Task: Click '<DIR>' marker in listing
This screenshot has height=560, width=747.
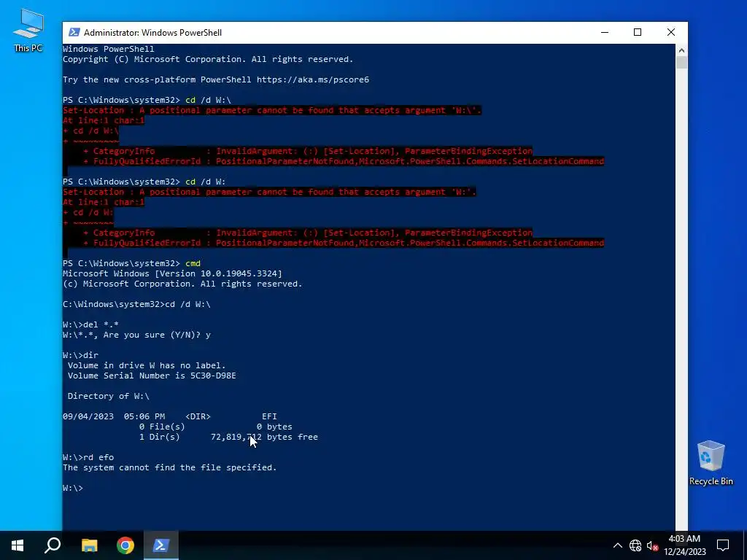Action: point(198,416)
